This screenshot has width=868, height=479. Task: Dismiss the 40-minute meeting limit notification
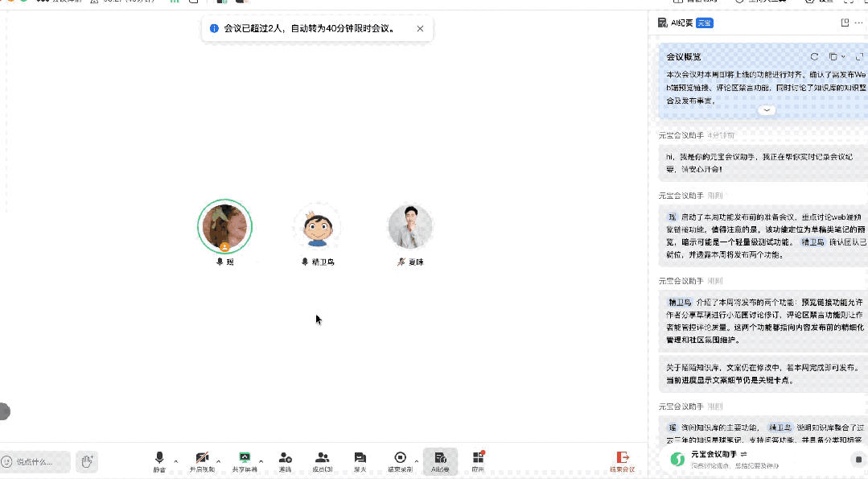click(419, 28)
